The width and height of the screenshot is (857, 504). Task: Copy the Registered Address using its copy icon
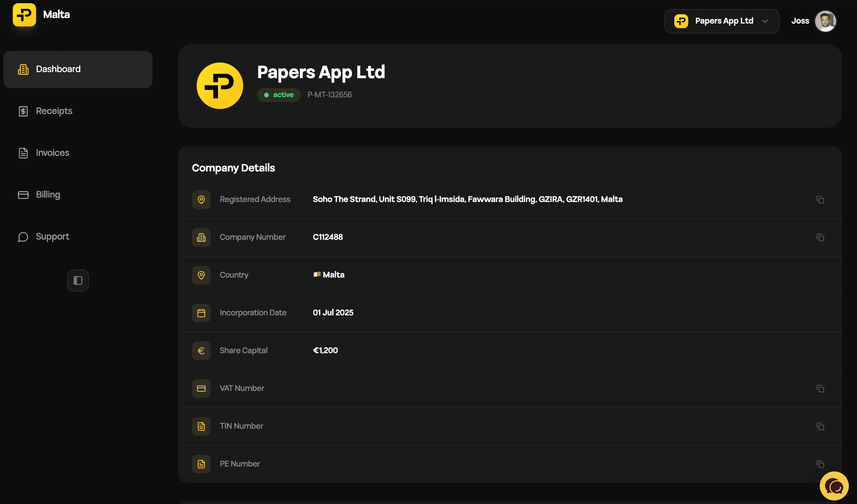tap(820, 200)
